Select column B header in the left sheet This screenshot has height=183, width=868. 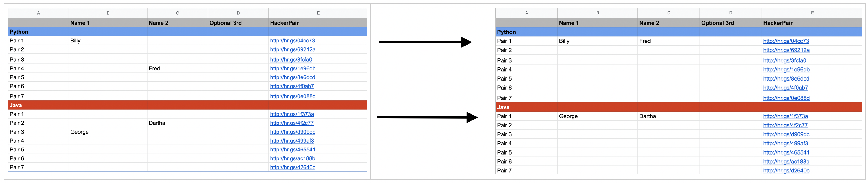(x=108, y=13)
